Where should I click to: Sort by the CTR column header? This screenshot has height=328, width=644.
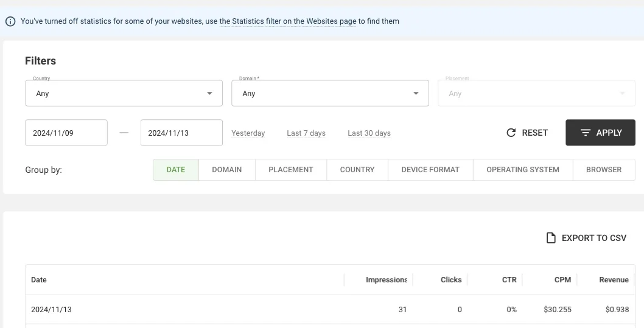tap(509, 279)
